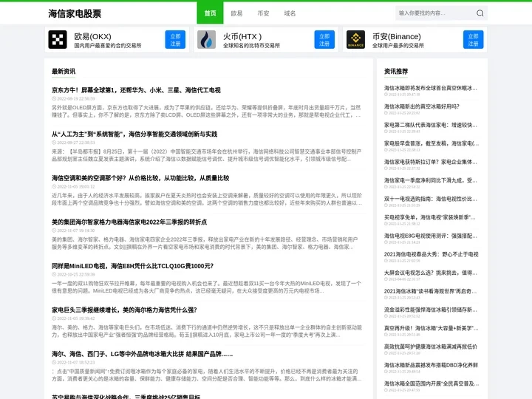Open sidebar link 双十一电视选购指南
Viewport: 532px width, 399px height.
431,199
